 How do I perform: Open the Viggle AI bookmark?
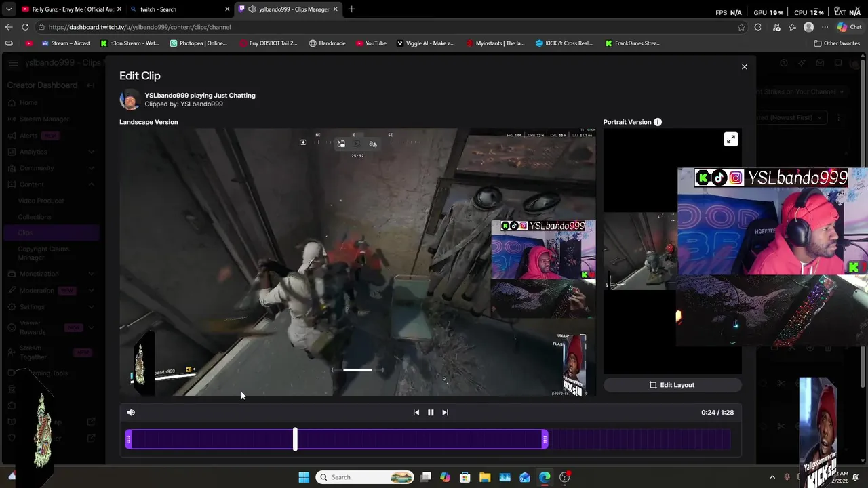point(425,43)
